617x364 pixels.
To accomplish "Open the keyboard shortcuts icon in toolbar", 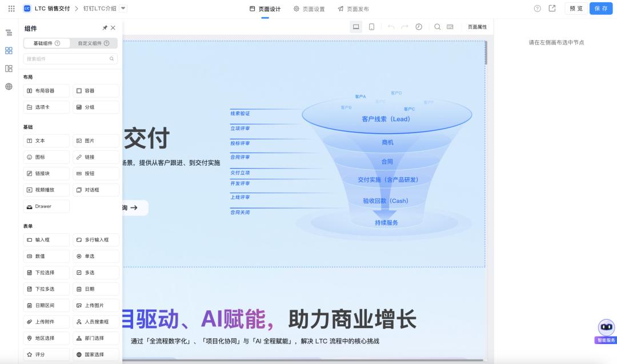I will tap(450, 27).
